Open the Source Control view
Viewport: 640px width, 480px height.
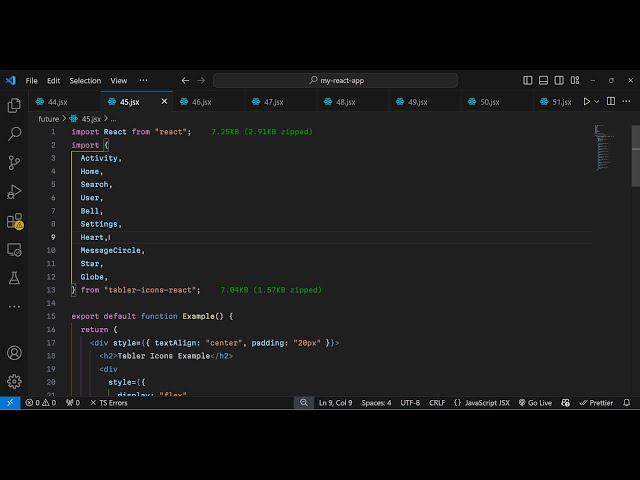14,162
